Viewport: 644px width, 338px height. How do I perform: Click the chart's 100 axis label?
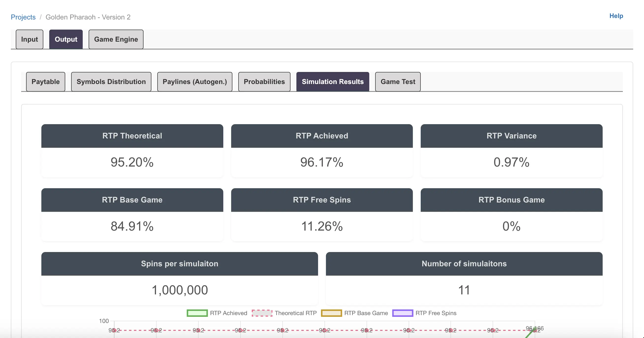pos(104,321)
